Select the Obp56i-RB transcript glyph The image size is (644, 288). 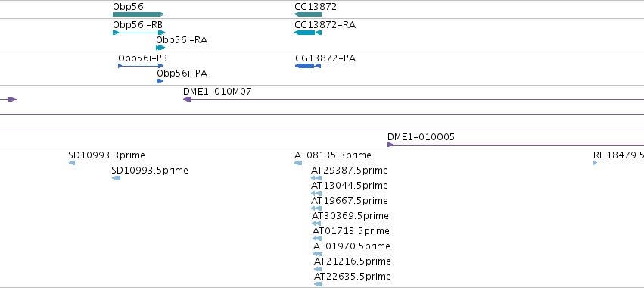click(138, 33)
